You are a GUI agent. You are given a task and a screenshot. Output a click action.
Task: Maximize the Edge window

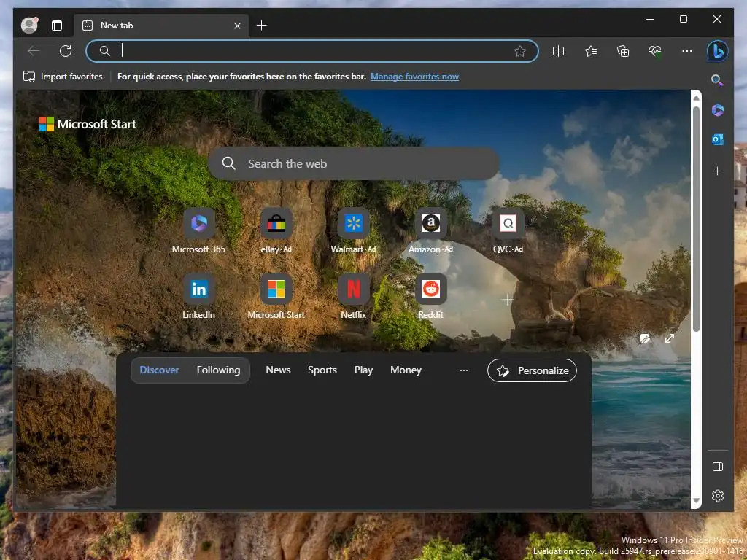[x=683, y=19]
